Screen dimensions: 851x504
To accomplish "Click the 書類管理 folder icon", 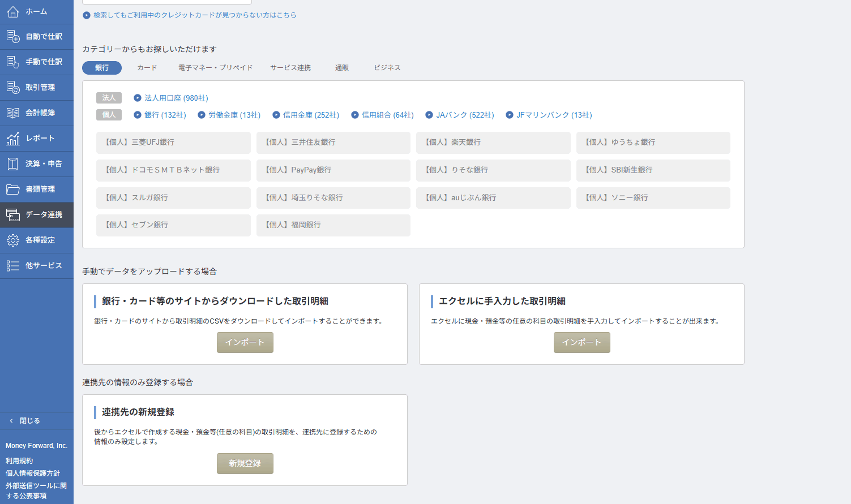I will point(13,189).
